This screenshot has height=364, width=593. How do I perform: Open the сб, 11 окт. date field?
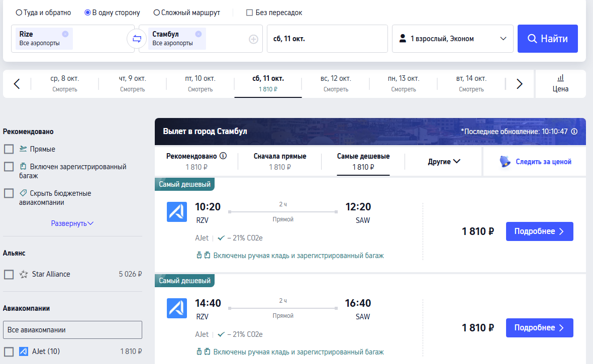click(328, 39)
